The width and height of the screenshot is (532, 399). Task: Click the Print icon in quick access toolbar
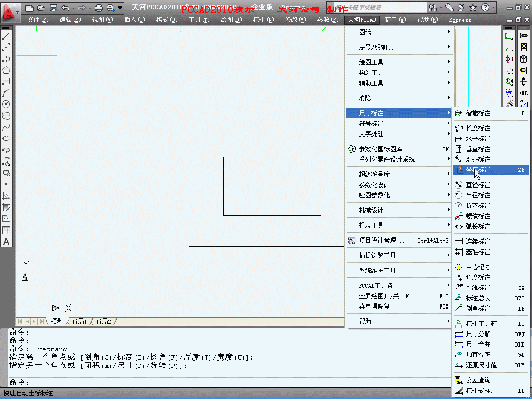[x=99, y=7]
